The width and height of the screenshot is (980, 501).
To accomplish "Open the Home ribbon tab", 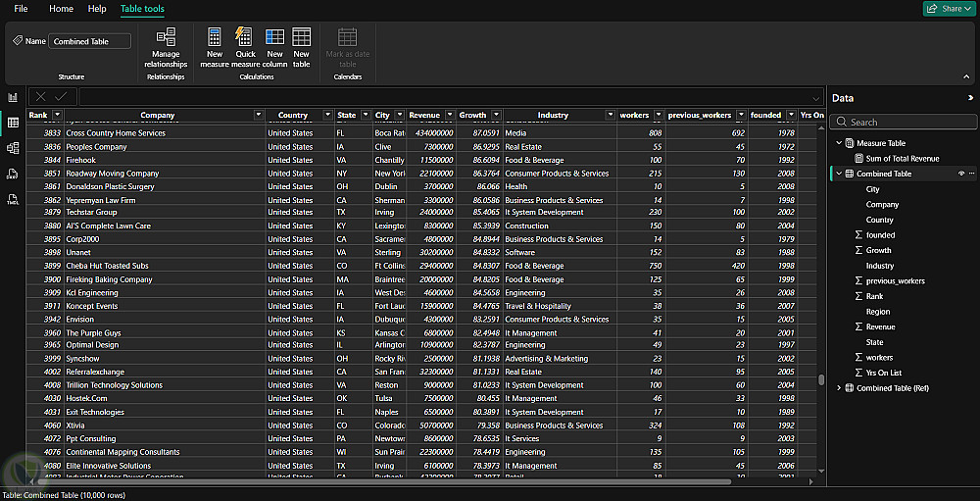I will pyautogui.click(x=61, y=9).
